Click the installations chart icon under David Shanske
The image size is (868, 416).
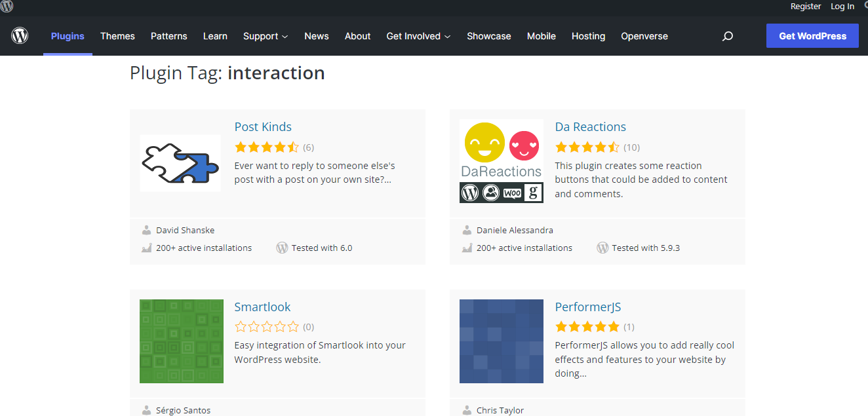click(x=146, y=248)
